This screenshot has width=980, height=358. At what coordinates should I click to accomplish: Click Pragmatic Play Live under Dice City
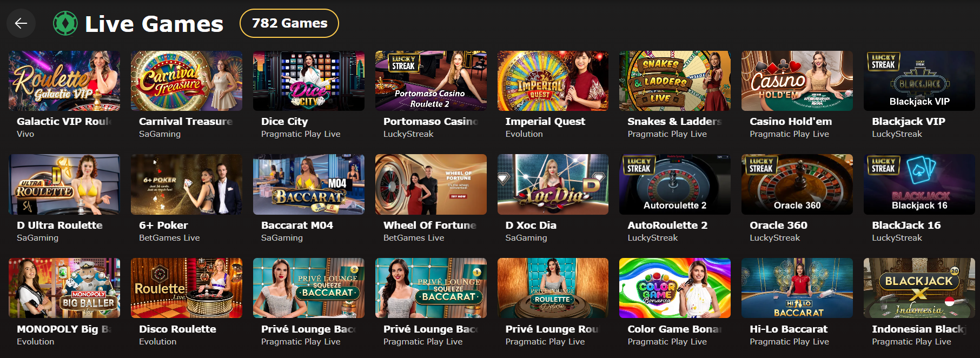(301, 134)
